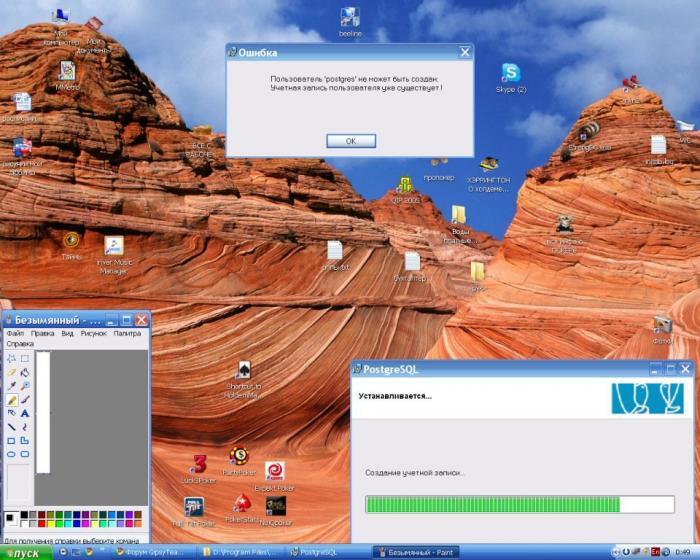The image size is (700, 560).
Task: Open the Shortcut to HoldemMa... icon
Action: [244, 370]
